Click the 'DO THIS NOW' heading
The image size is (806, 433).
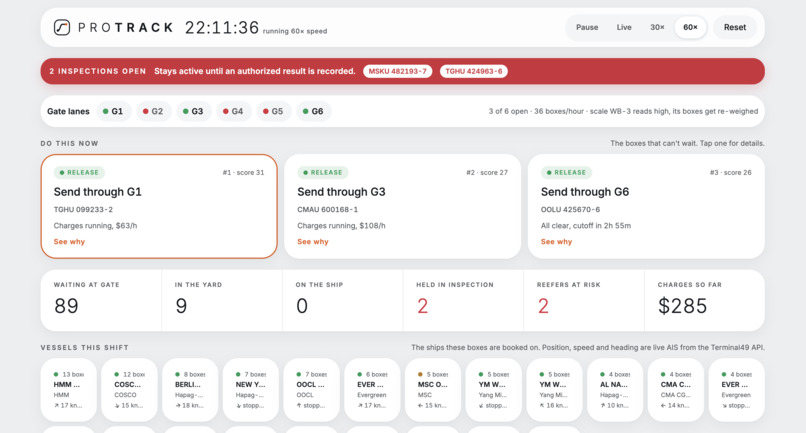pos(69,143)
